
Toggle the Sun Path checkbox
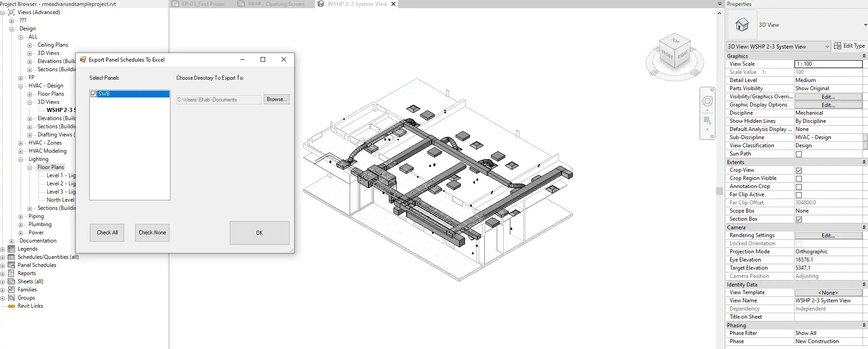(799, 154)
